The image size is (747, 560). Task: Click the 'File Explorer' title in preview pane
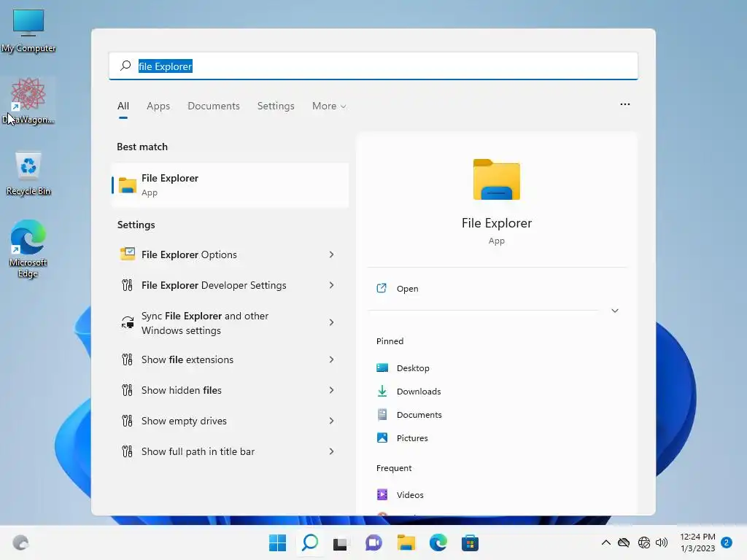coord(496,223)
